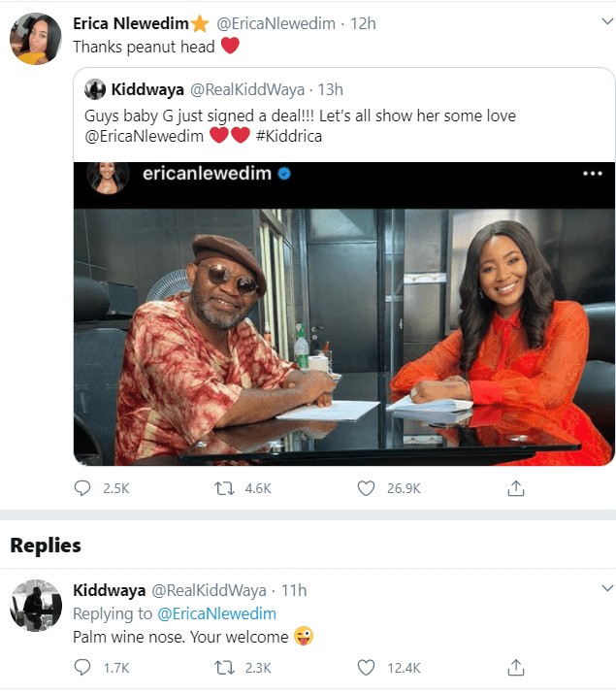
Task: Click reply icon on Erica's tweet
Action: click(82, 488)
